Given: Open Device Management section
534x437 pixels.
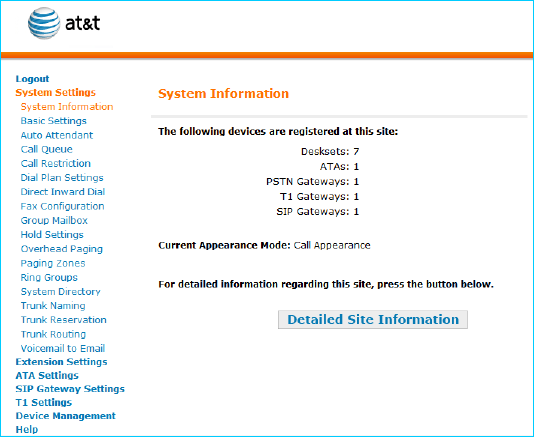Looking at the screenshot, I should pos(65,416).
